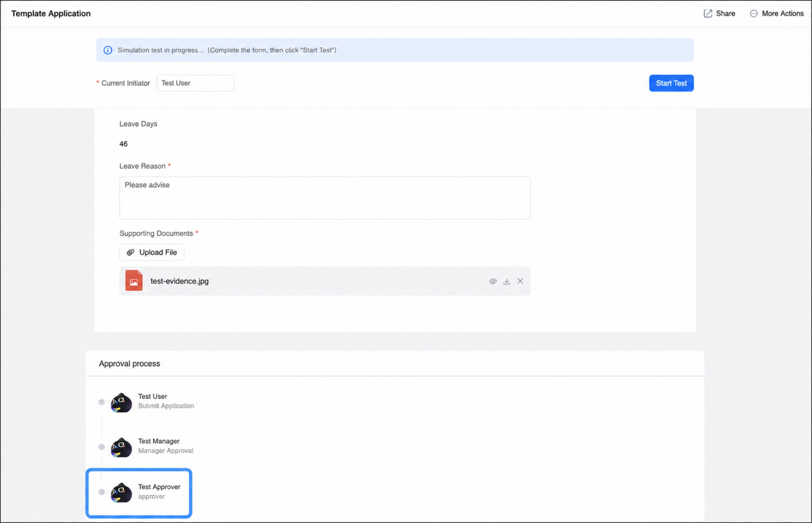The width and height of the screenshot is (812, 523).
Task: Click the info icon in simulation banner
Action: pyautogui.click(x=108, y=50)
